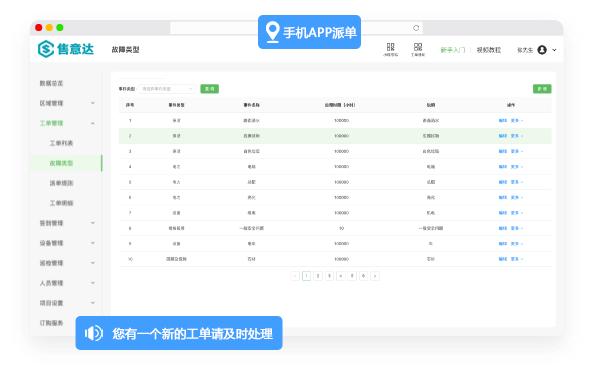The width and height of the screenshot is (594, 376).
Task: Click the edit link in row 9
Action: pyautogui.click(x=503, y=244)
